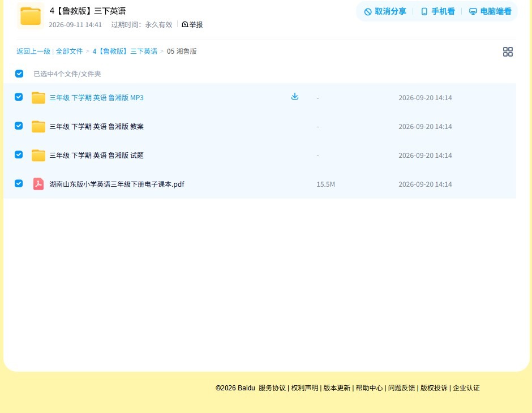
Task: Uncheck the 鲁湘版 教案 folder checkbox
Action: tap(19, 126)
